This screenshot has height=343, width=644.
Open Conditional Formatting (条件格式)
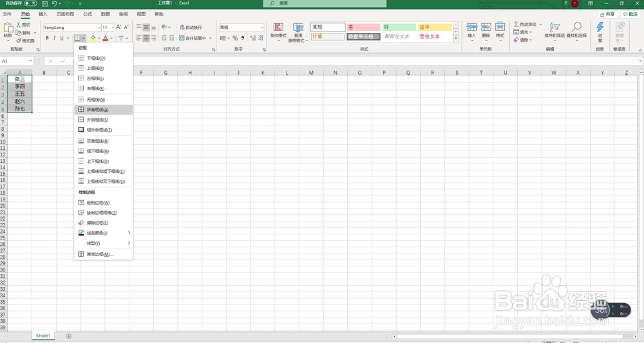click(278, 32)
